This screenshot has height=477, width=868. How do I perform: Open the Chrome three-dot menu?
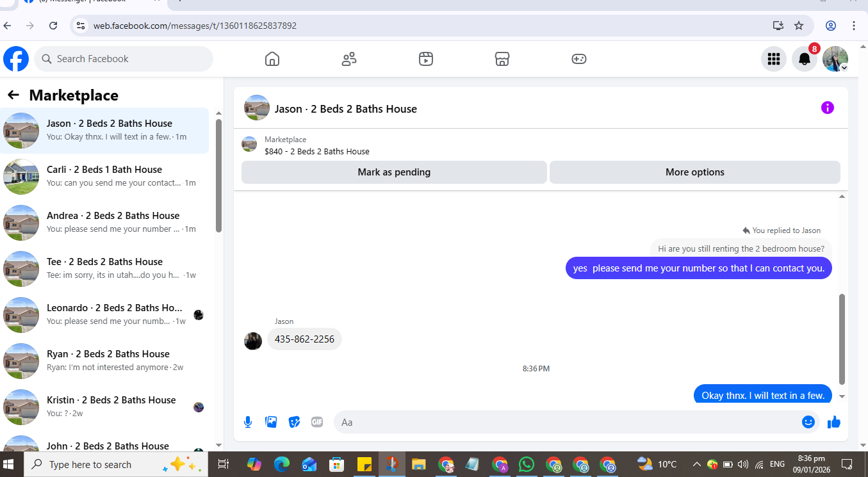pyautogui.click(x=854, y=26)
